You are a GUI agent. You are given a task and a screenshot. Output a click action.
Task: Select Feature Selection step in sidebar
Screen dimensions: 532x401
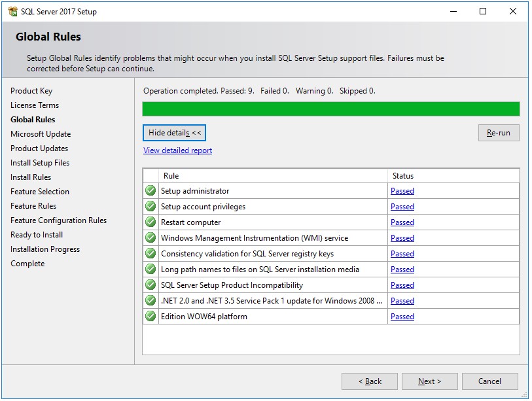(x=40, y=191)
